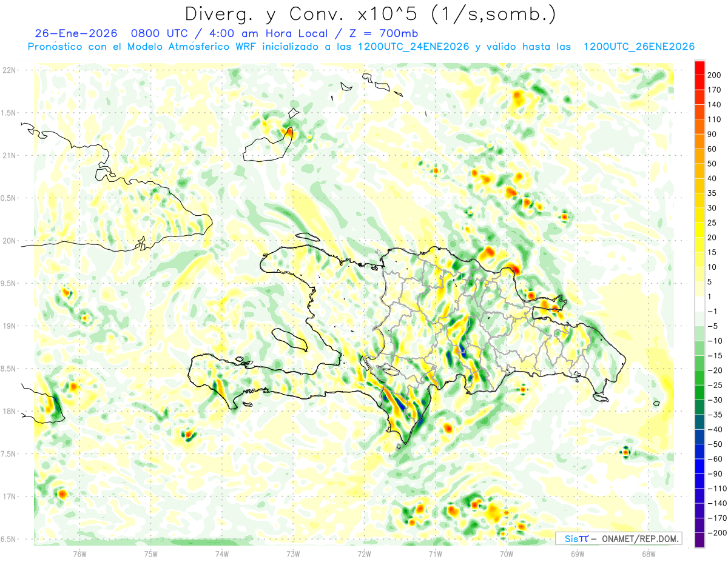Click the '75W' longitude label
The height and width of the screenshot is (562, 728).
(150, 553)
